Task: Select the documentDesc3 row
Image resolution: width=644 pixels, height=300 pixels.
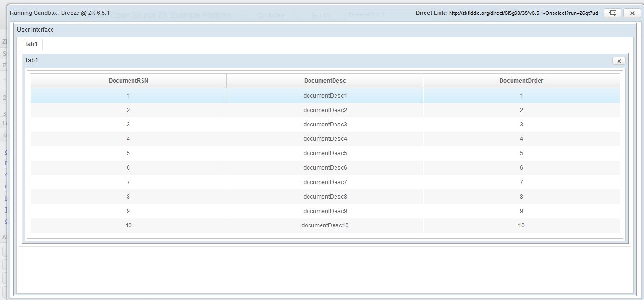Action: pos(324,124)
